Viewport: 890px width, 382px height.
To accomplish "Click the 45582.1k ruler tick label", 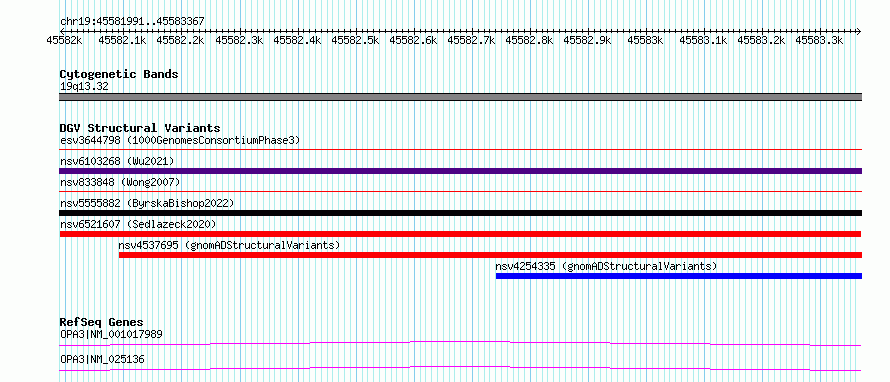I will tap(122, 41).
